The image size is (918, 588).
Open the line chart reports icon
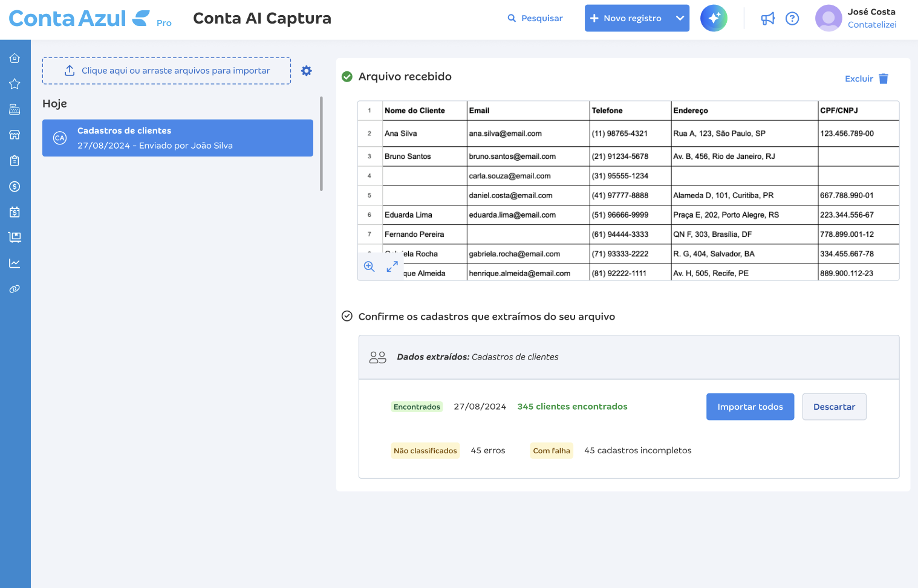tap(15, 263)
